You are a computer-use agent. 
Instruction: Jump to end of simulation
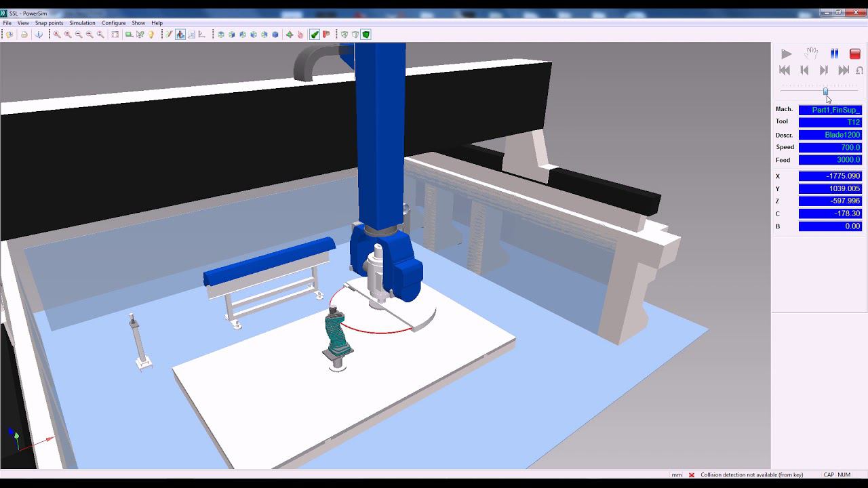click(844, 70)
